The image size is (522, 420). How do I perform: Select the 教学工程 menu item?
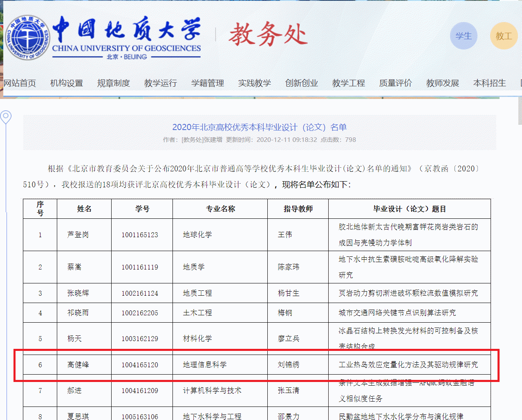tap(349, 83)
